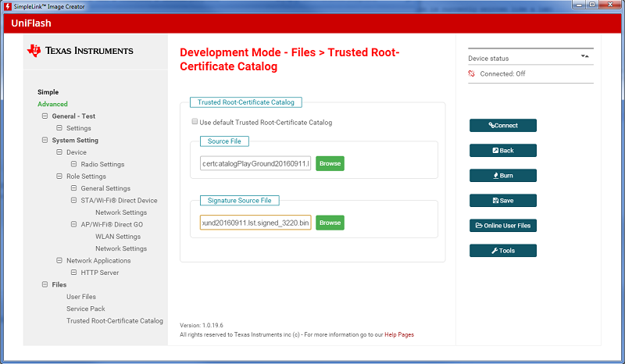Click the Signature Source File path field

point(255,223)
